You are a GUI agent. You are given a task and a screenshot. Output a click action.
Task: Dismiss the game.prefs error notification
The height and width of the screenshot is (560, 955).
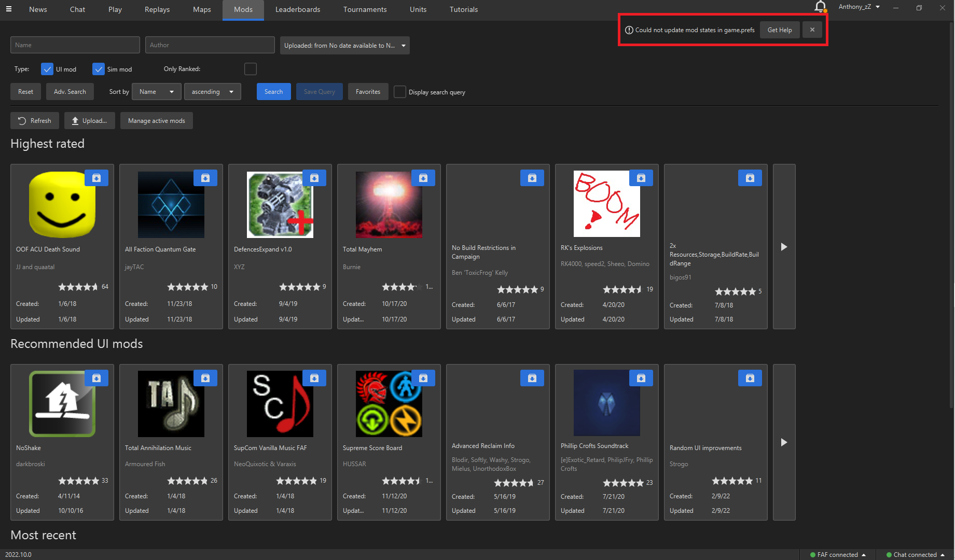click(x=812, y=30)
